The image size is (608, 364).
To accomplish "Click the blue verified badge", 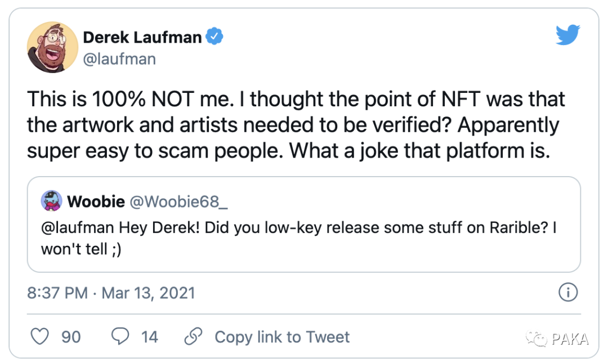I will coord(215,38).
